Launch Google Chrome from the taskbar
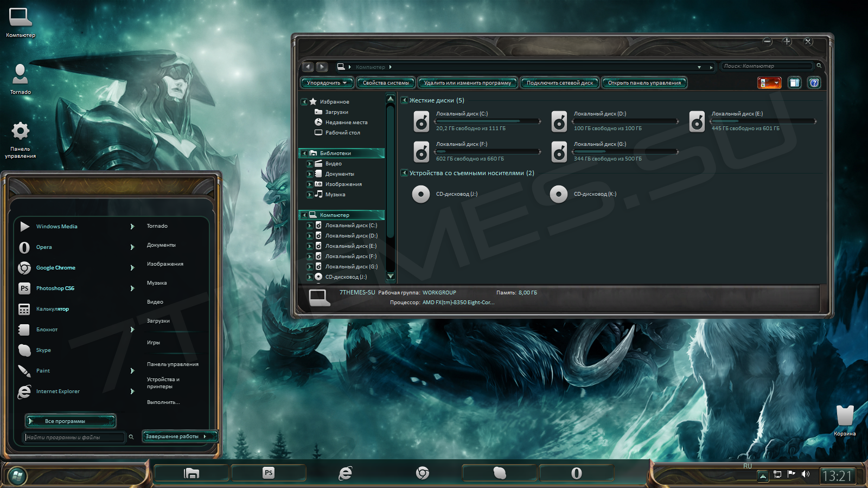Screen dimensions: 868x488 (423, 473)
